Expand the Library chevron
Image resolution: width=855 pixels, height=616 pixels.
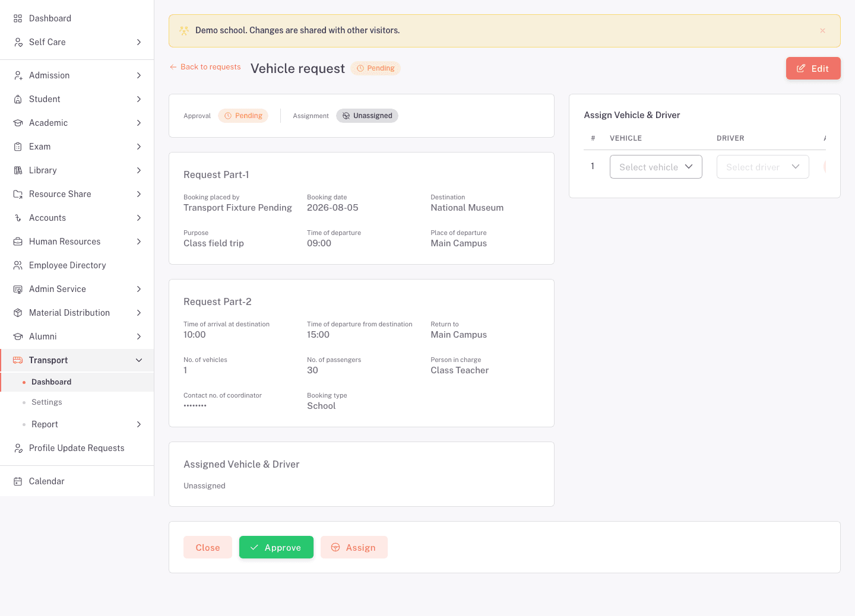pos(139,170)
